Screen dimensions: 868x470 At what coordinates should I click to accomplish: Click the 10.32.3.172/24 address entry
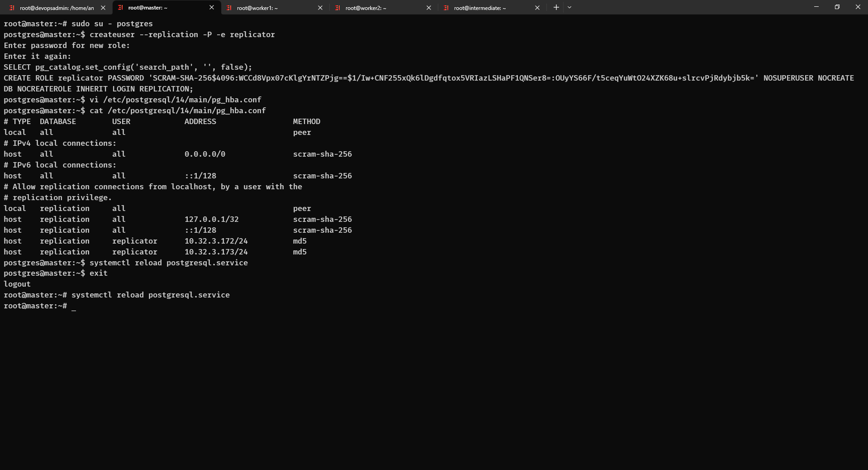click(x=216, y=241)
